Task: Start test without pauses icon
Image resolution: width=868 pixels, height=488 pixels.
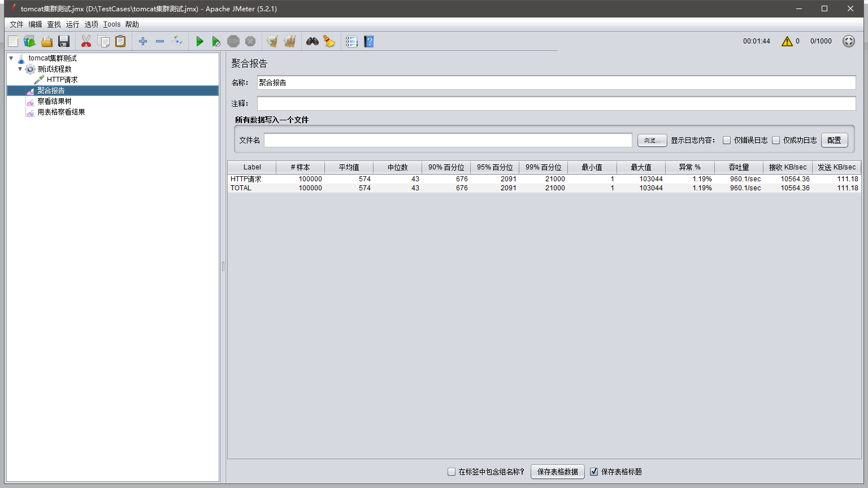Action: tap(216, 41)
